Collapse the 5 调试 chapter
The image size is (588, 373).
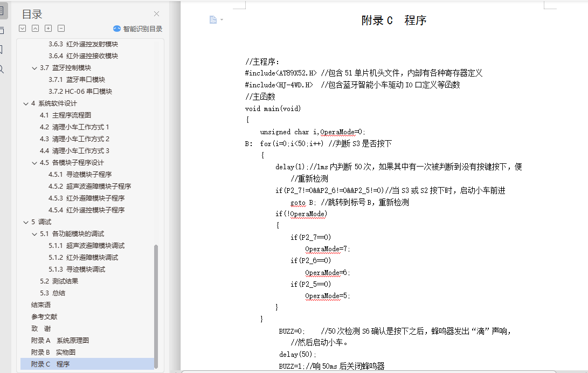click(x=26, y=222)
